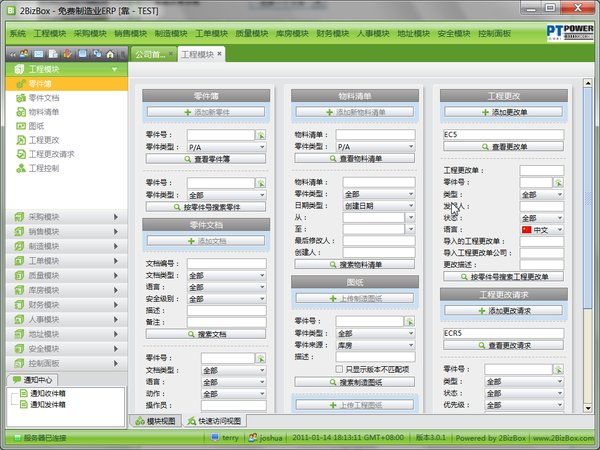Image resolution: width=600 pixels, height=450 pixels.
Task: Click the 查看更改请求 button
Action: (x=504, y=345)
